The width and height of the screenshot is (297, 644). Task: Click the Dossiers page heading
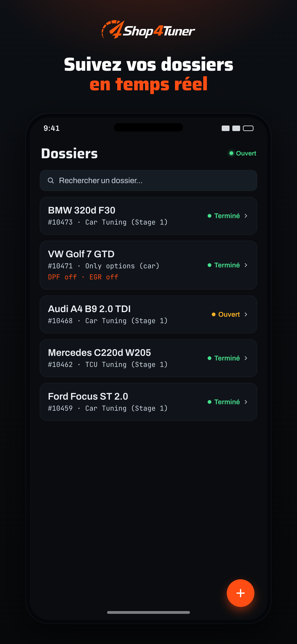point(70,153)
